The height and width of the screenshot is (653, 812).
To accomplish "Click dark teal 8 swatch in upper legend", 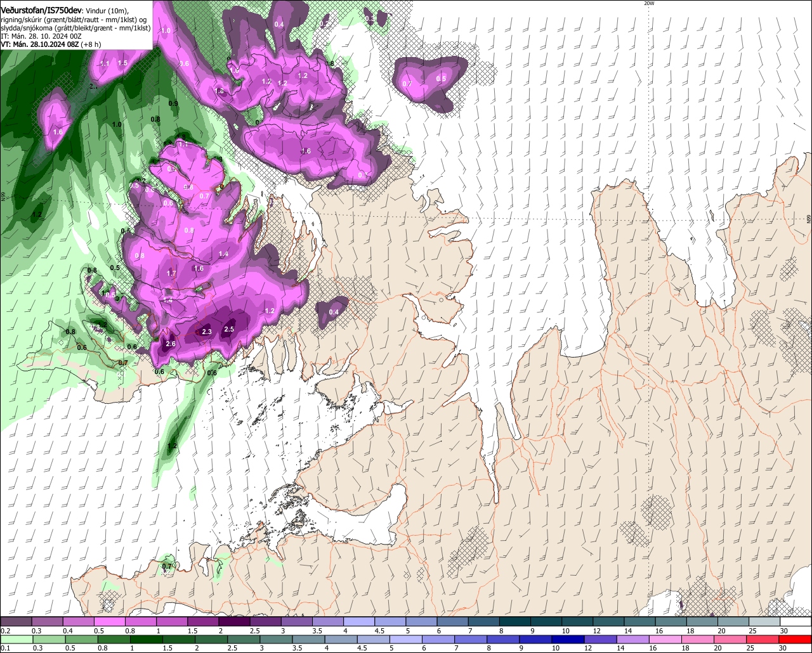I will (515, 622).
